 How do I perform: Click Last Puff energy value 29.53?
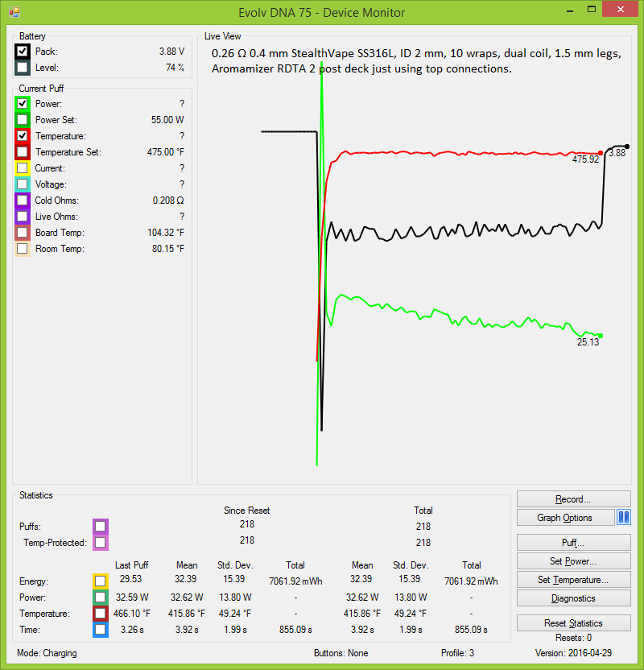point(130,578)
